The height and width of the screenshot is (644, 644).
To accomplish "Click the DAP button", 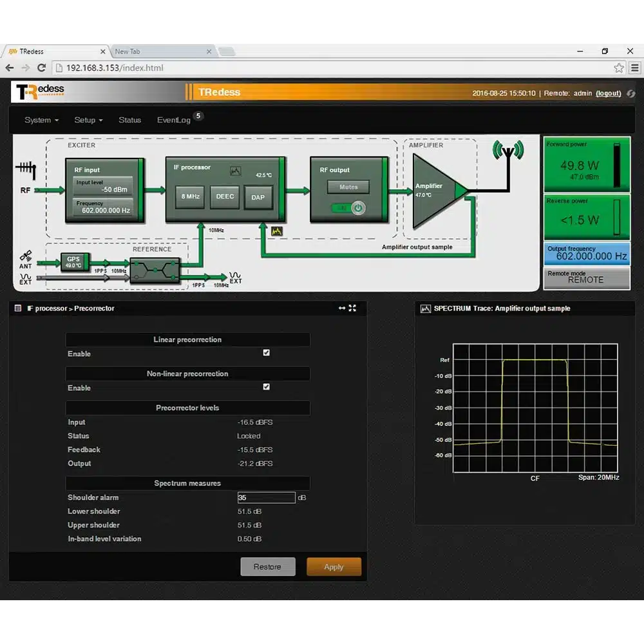I will (x=258, y=197).
